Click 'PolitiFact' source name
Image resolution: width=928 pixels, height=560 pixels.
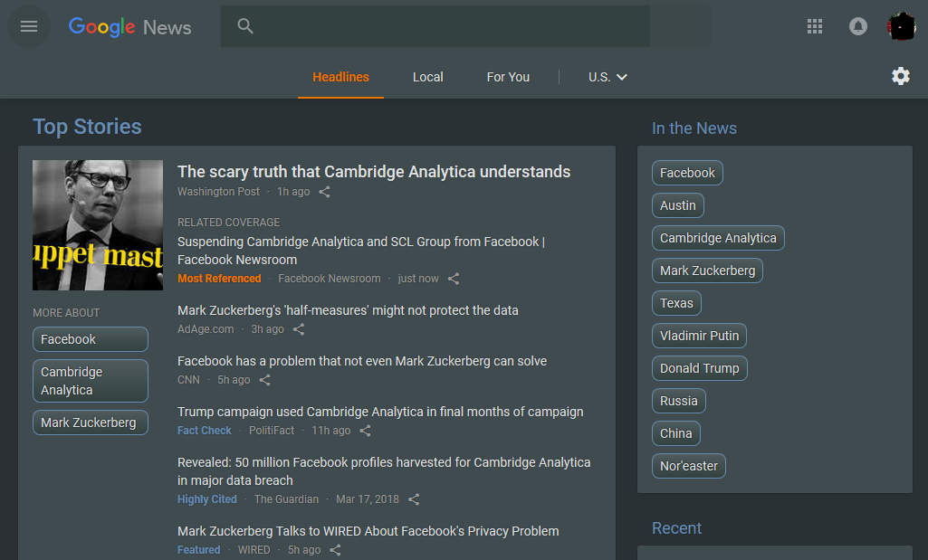tap(271, 432)
